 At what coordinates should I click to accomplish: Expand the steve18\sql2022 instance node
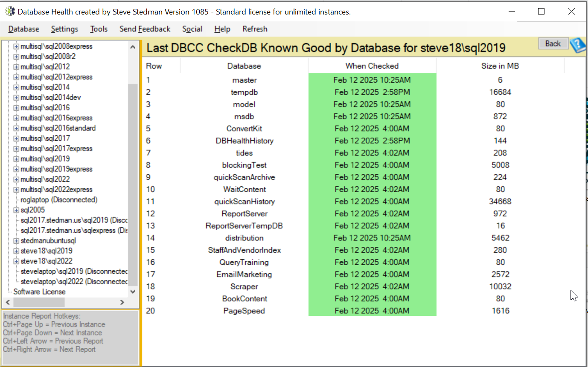[x=16, y=261]
